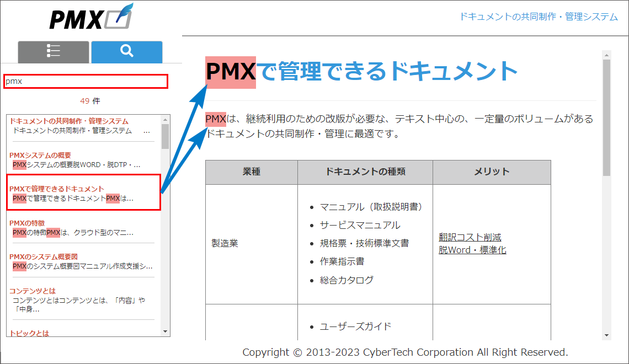
Task: Open search result PMXのシステム概要図
Action: 44,256
